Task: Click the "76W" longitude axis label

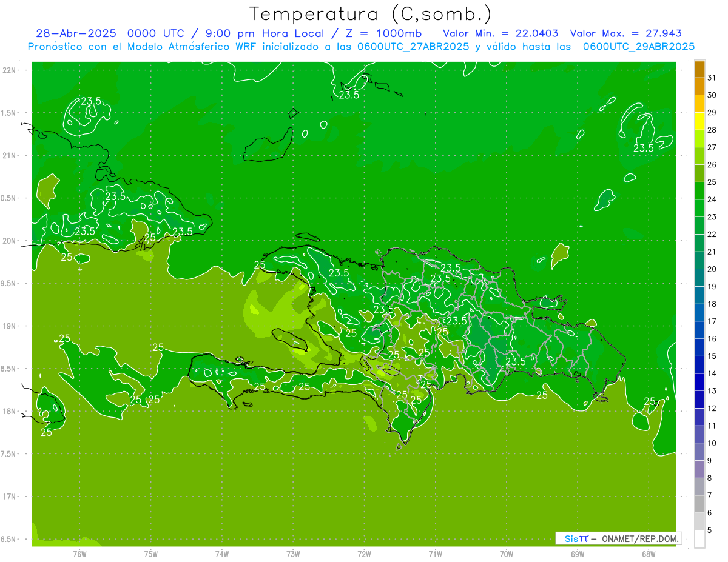Action: click(x=79, y=554)
